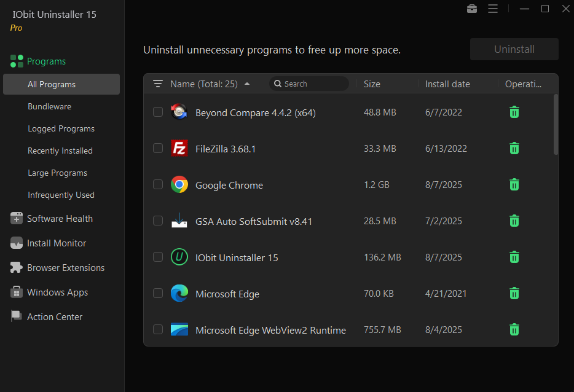Tick the GSA Auto SoftSubmit checkbox
Viewport: 574px width, 392px height.
click(x=158, y=221)
